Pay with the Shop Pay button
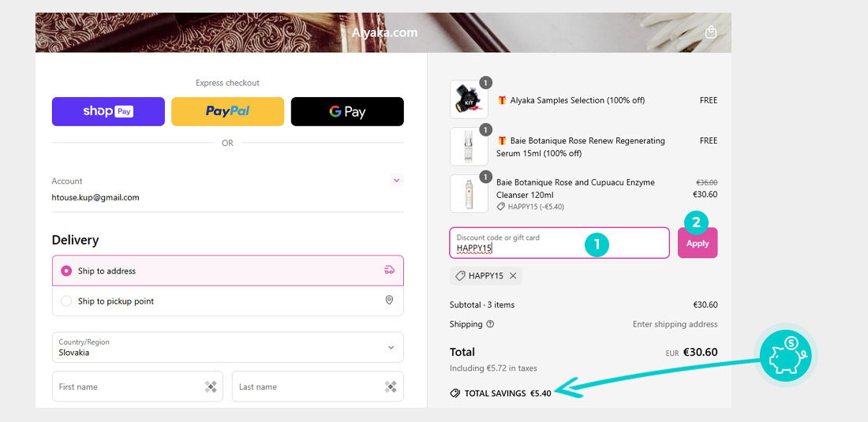The image size is (868, 422). point(108,111)
